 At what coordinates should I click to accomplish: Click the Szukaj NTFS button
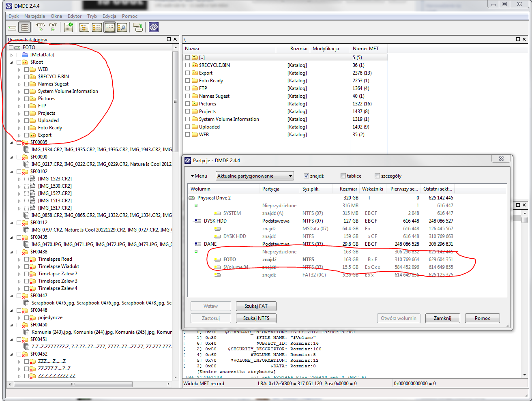point(256,318)
